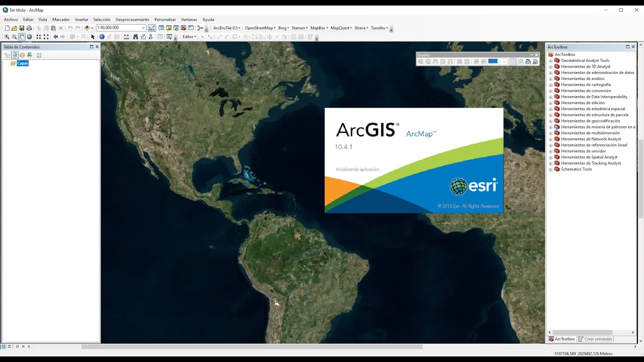This screenshot has width=644, height=362.
Task: Expand the Schematics Tools toolbox
Action: point(550,169)
